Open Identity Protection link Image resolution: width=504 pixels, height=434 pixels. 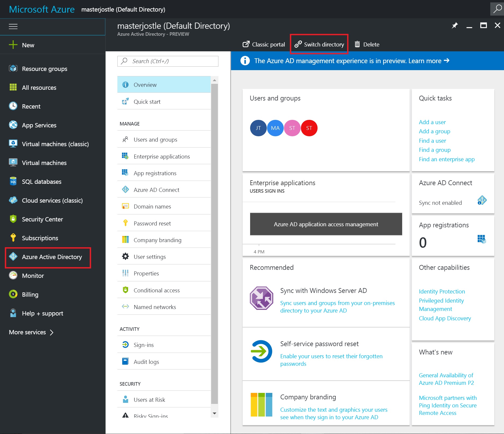[442, 291]
